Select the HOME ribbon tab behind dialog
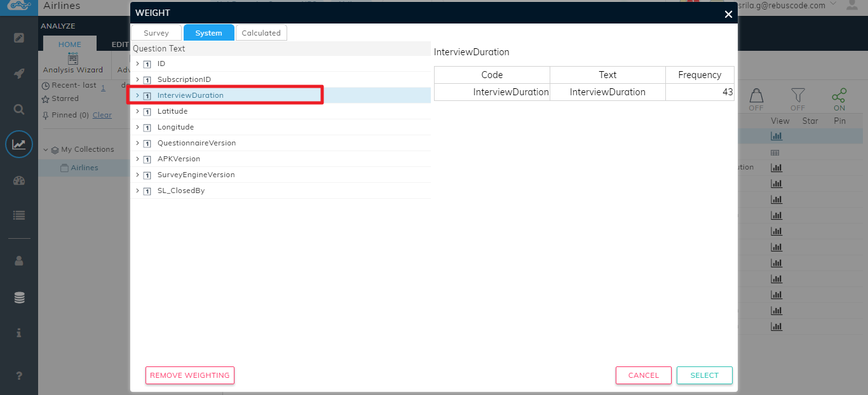This screenshot has width=868, height=395. (x=70, y=44)
